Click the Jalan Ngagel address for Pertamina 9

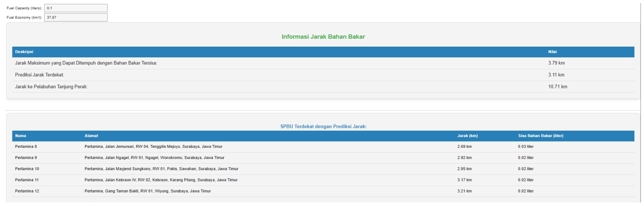154,158
